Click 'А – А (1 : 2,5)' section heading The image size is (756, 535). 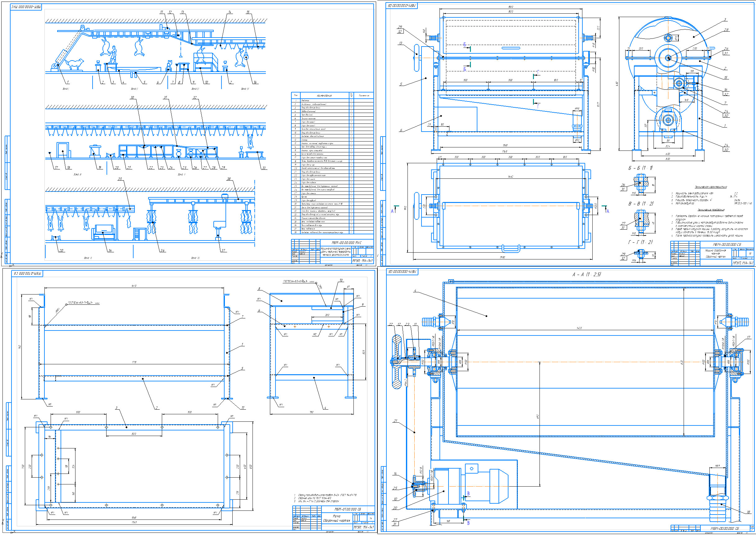pos(586,274)
